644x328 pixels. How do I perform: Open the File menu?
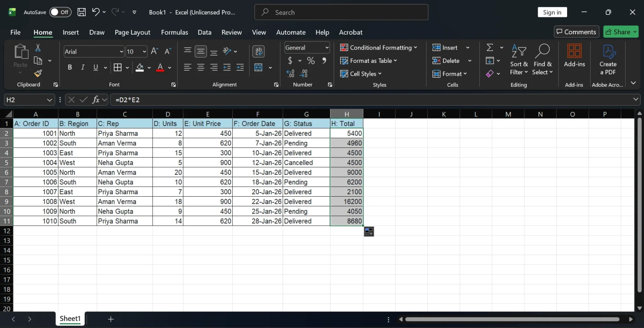pyautogui.click(x=15, y=32)
